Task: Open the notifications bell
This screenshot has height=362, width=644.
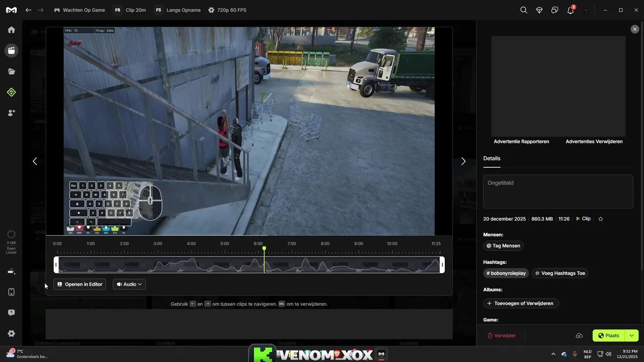Action: point(571,10)
